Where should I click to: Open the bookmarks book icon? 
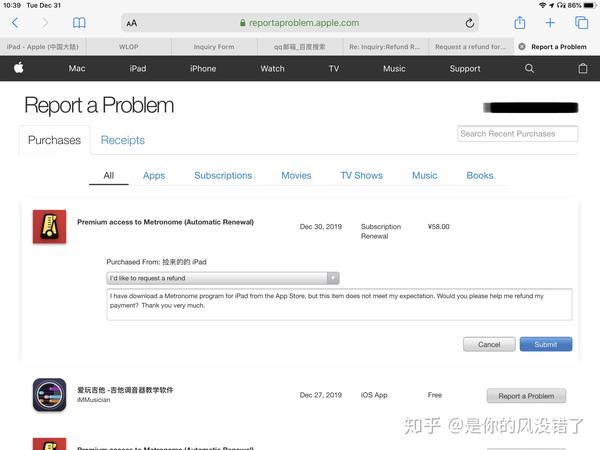click(79, 23)
